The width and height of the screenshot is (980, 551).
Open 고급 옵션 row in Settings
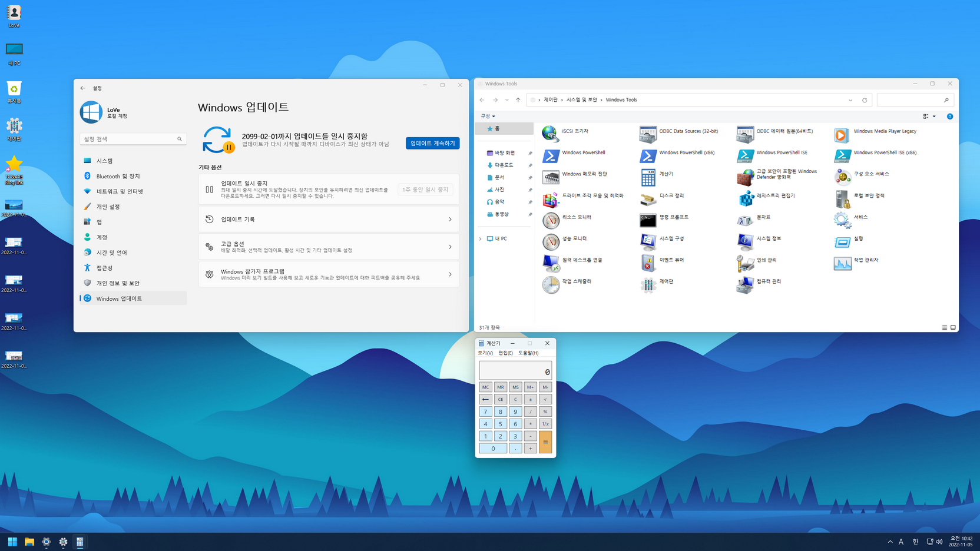click(329, 247)
